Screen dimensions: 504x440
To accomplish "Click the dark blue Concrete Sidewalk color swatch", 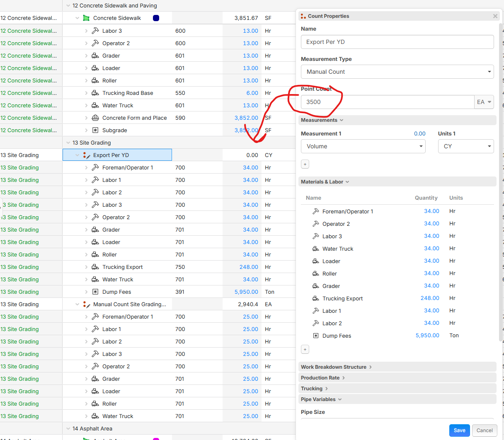I will (156, 18).
